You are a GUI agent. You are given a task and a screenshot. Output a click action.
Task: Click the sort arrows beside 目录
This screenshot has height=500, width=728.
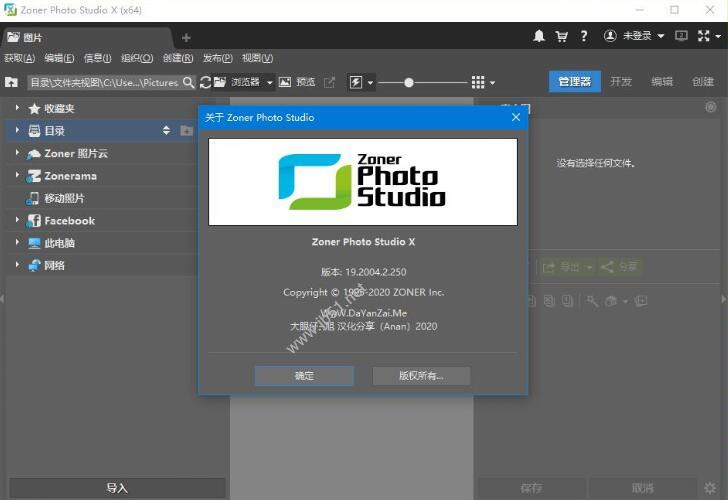(166, 130)
